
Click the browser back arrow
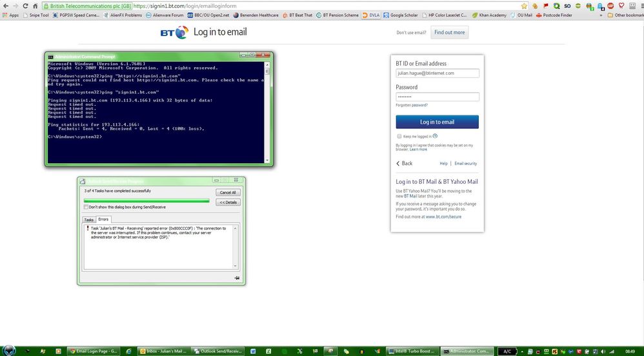5,6
